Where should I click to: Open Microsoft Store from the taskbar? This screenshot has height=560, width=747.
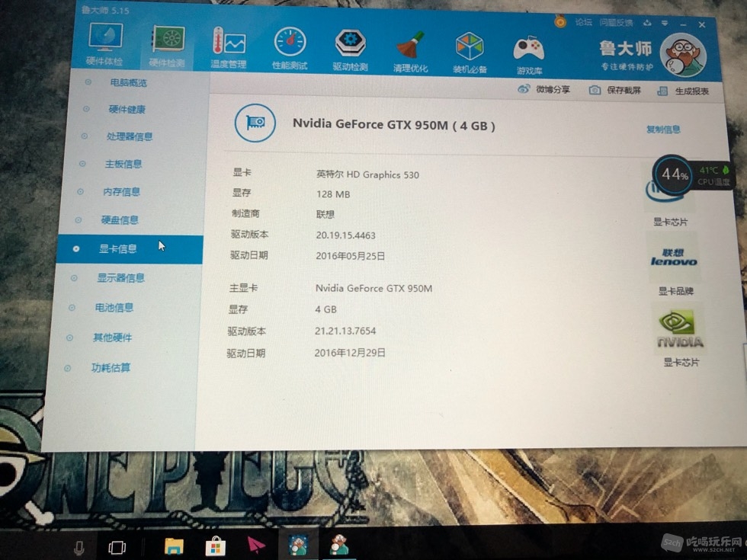pos(215,546)
